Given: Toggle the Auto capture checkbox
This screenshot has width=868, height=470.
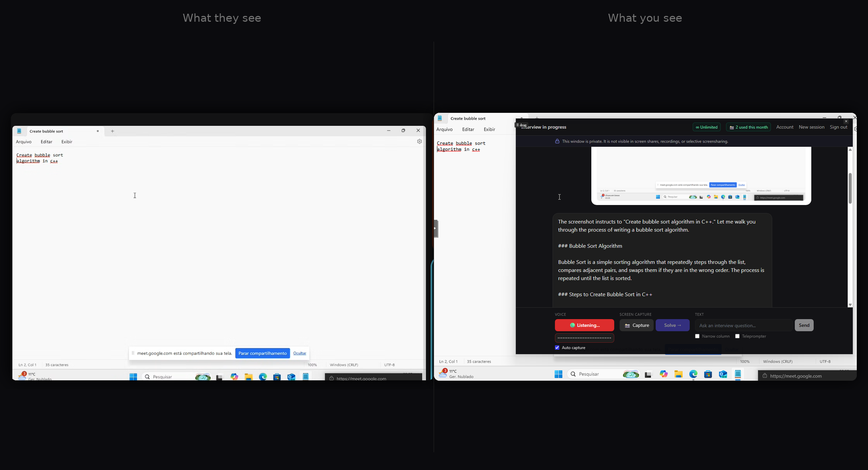Looking at the screenshot, I should click(557, 348).
